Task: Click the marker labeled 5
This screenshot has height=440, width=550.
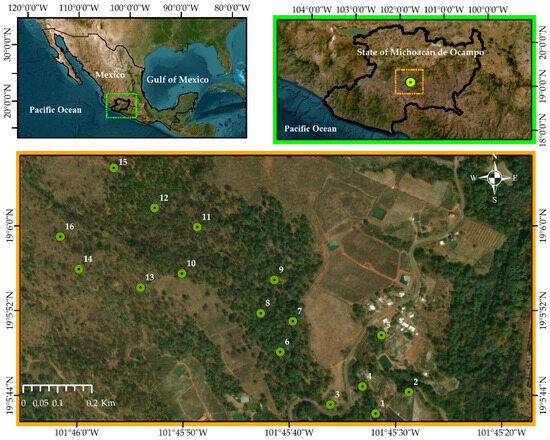Action: coord(381,335)
